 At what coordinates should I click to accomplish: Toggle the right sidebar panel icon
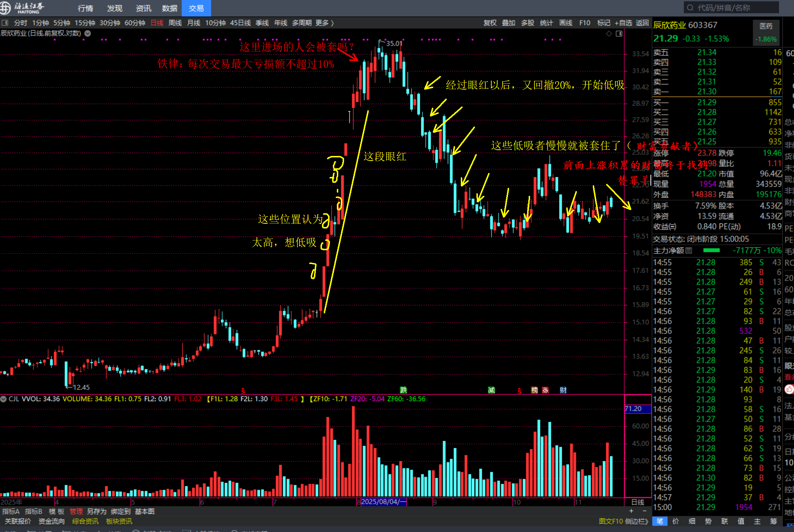619,34
